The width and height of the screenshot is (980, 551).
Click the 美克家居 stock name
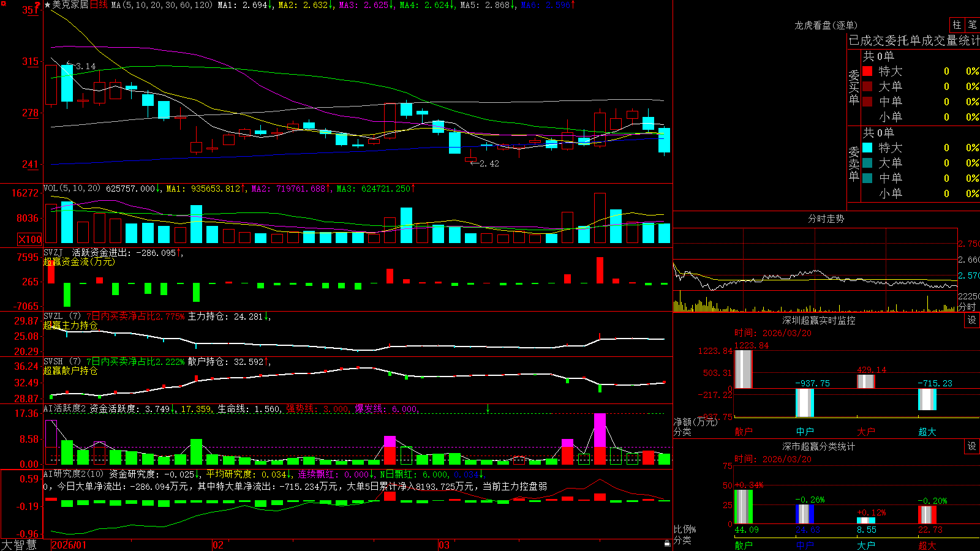point(70,5)
